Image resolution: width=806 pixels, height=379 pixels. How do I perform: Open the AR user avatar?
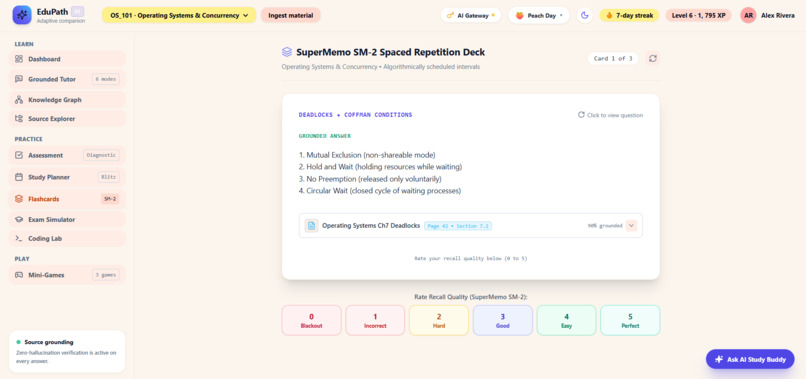748,15
